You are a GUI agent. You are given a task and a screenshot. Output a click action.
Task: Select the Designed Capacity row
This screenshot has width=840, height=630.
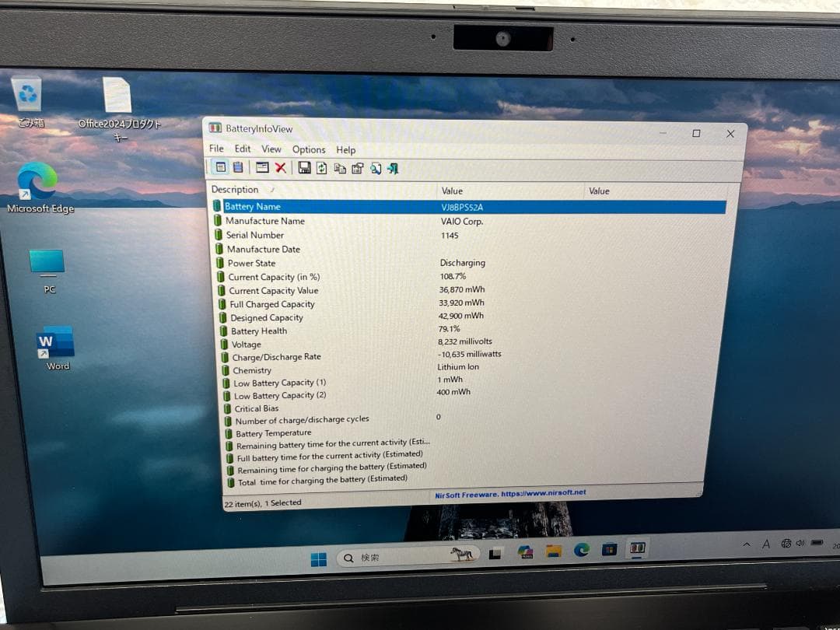[x=266, y=317]
